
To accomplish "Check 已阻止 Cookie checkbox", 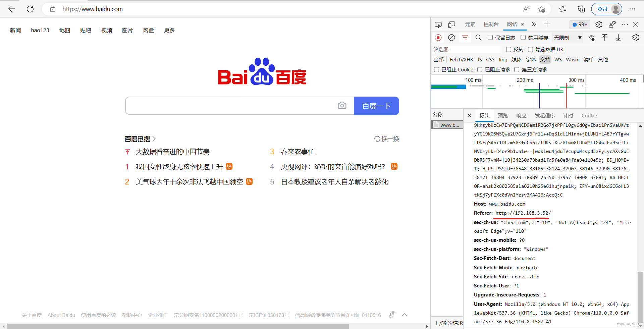I will (x=436, y=69).
